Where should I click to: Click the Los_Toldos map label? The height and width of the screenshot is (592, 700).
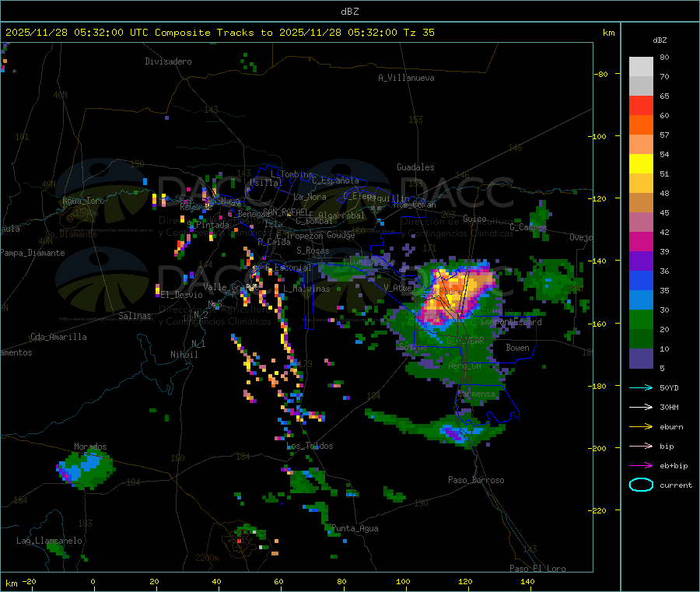(310, 446)
